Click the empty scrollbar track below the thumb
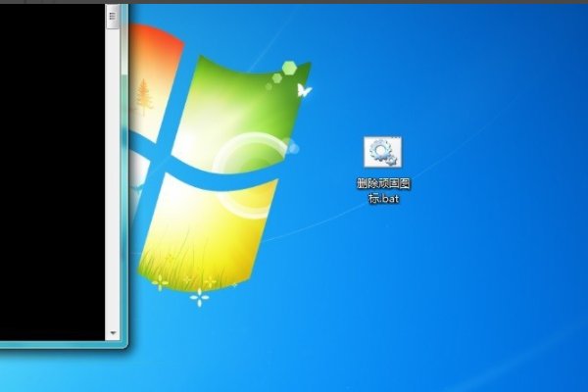 click(x=113, y=196)
